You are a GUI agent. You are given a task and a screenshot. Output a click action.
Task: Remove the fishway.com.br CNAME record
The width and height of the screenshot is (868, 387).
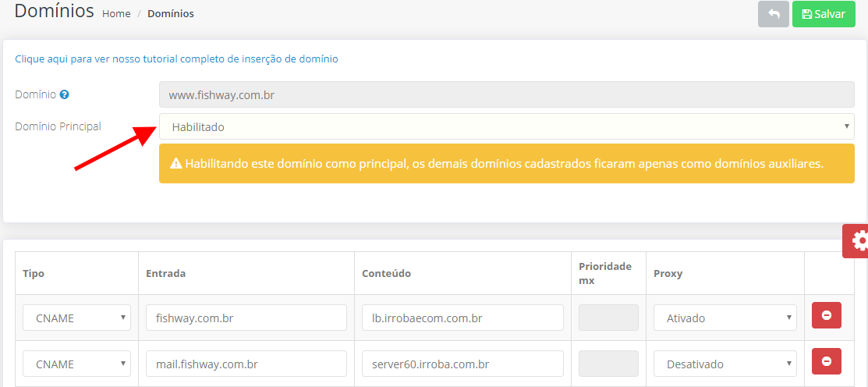tap(827, 315)
